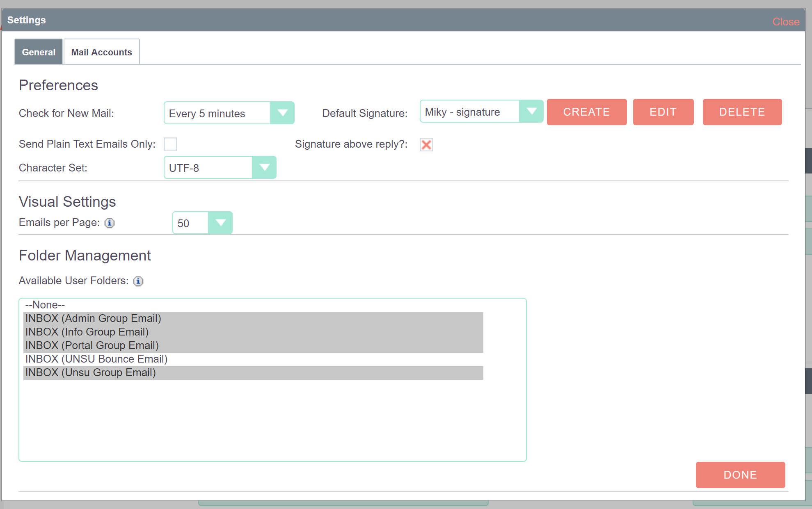The height and width of the screenshot is (509, 812).
Task: Select INBOX (Admin Group Email) folder
Action: [x=93, y=318]
